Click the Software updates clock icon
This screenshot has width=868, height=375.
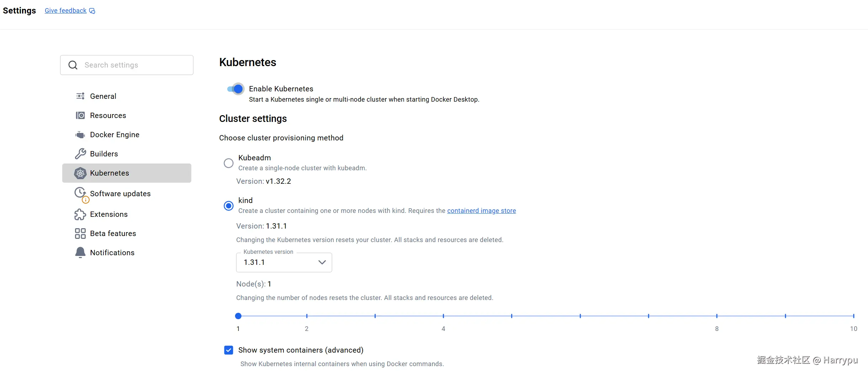point(80,193)
